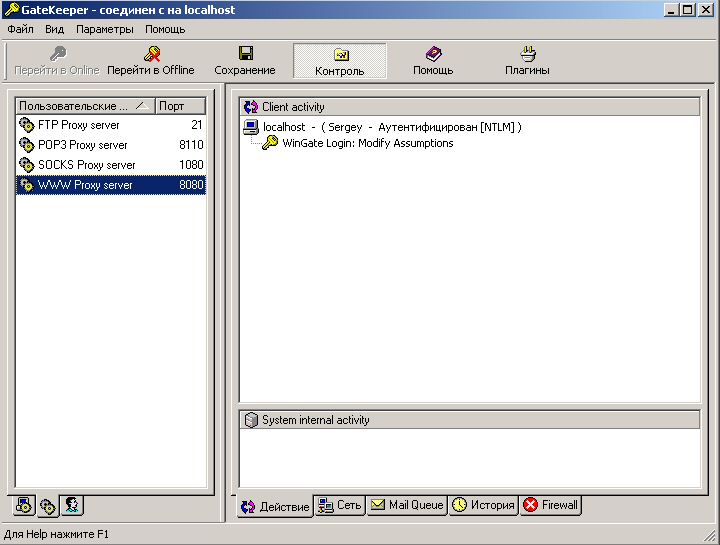
Task: Click the Client activity header icon
Action: pyautogui.click(x=251, y=107)
